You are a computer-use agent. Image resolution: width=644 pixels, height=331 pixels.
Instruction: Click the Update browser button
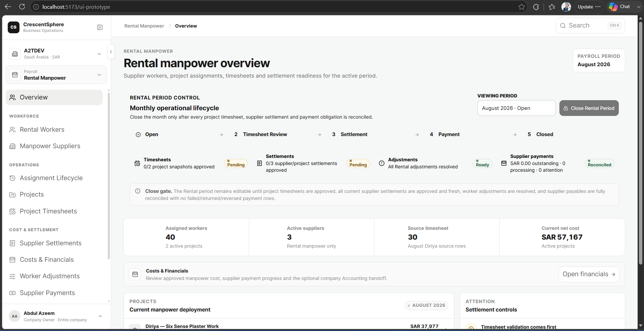pyautogui.click(x=589, y=7)
